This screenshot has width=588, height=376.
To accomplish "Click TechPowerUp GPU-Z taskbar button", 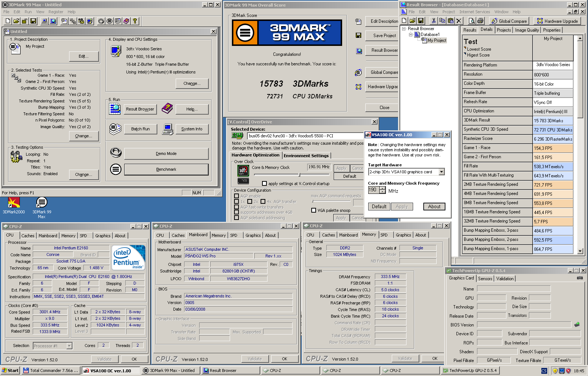I will click(470, 370).
